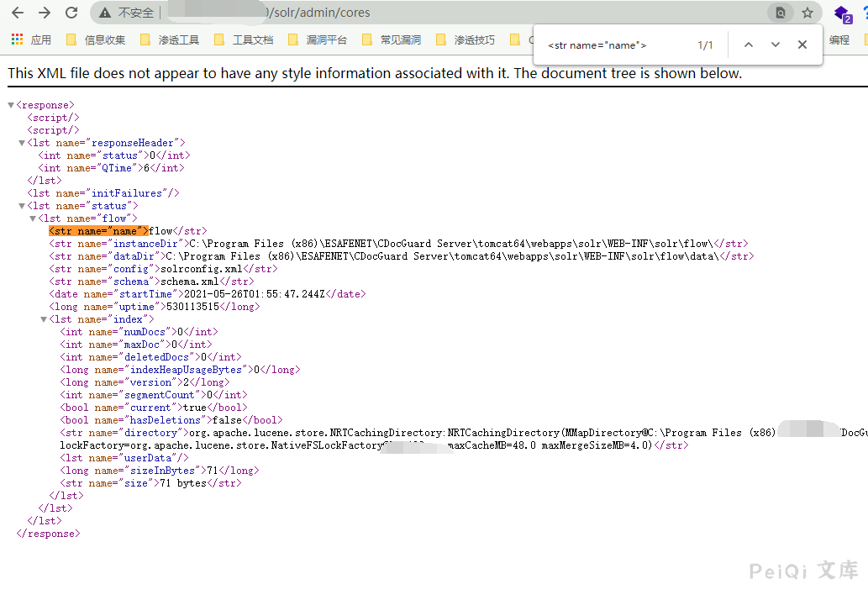The width and height of the screenshot is (868, 600).
Task: Collapse the index lst node
Action: point(44,319)
